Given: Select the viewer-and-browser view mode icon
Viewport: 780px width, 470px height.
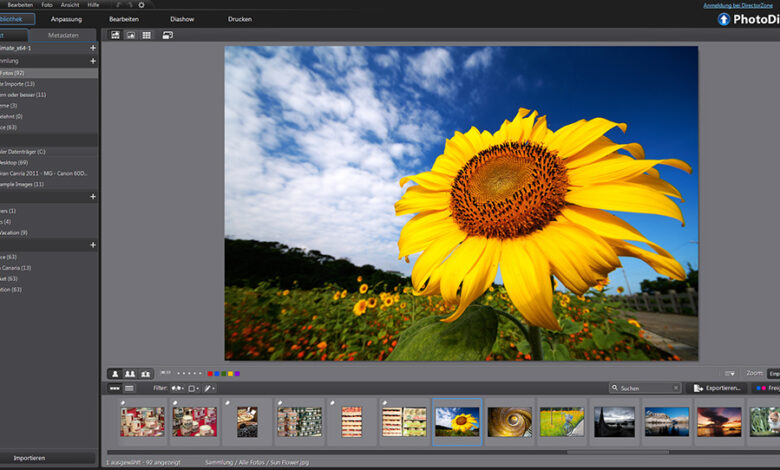Looking at the screenshot, I should [115, 35].
